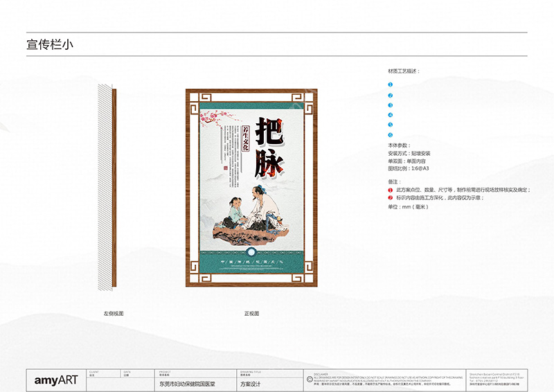Select the line '图纸比例：1:6@A3'
Image resolution: width=554 pixels, height=392 pixels.
409,168
